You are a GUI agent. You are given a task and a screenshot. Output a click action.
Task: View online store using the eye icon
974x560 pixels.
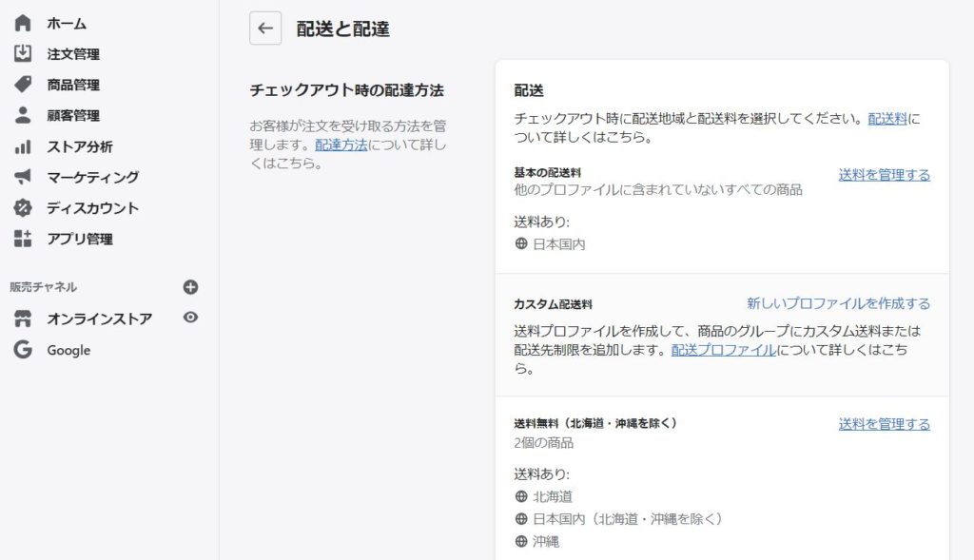point(190,318)
